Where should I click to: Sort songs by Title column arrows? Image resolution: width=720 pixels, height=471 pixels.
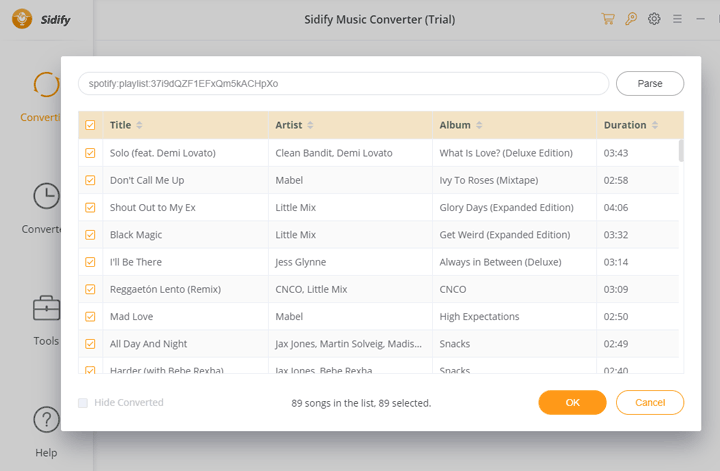click(139, 125)
